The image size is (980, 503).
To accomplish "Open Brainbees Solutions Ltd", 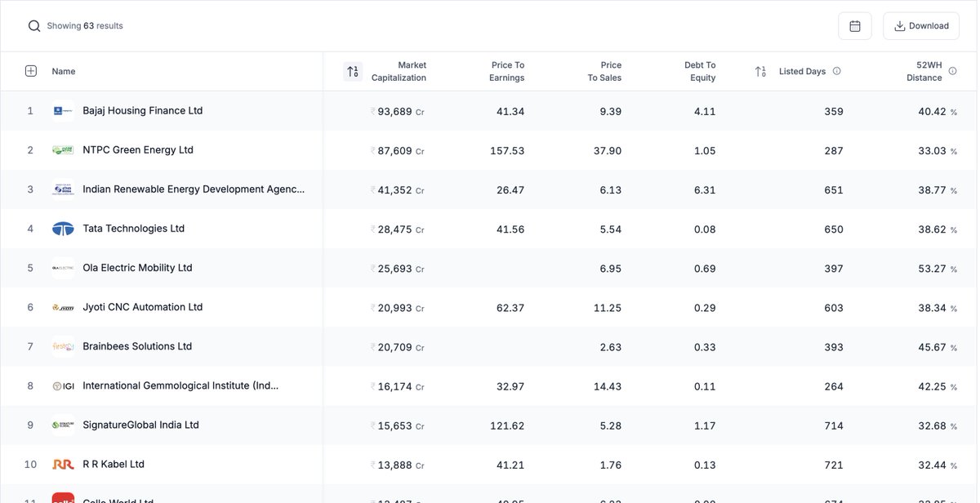I will tap(137, 345).
